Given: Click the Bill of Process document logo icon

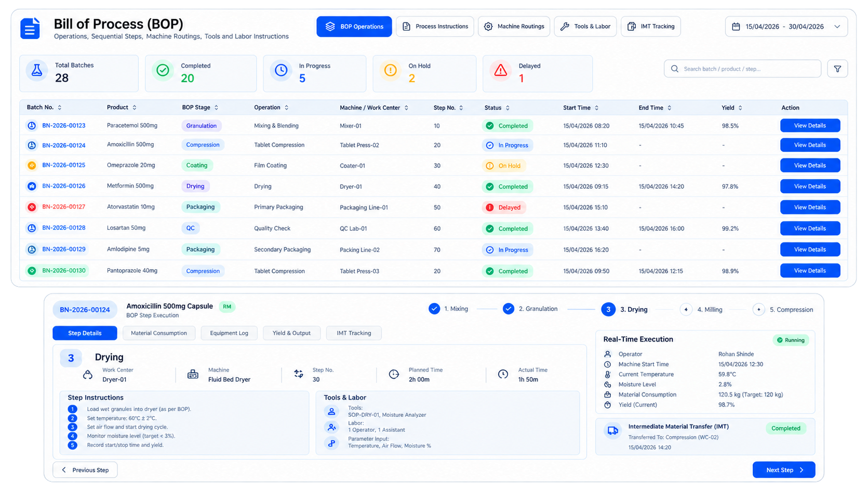Looking at the screenshot, I should coord(30,28).
